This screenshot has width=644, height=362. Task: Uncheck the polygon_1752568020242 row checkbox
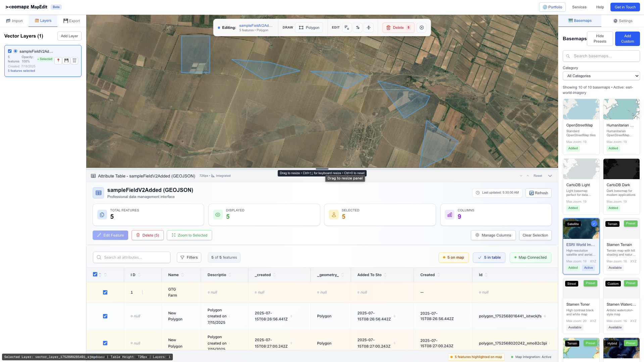point(105,343)
